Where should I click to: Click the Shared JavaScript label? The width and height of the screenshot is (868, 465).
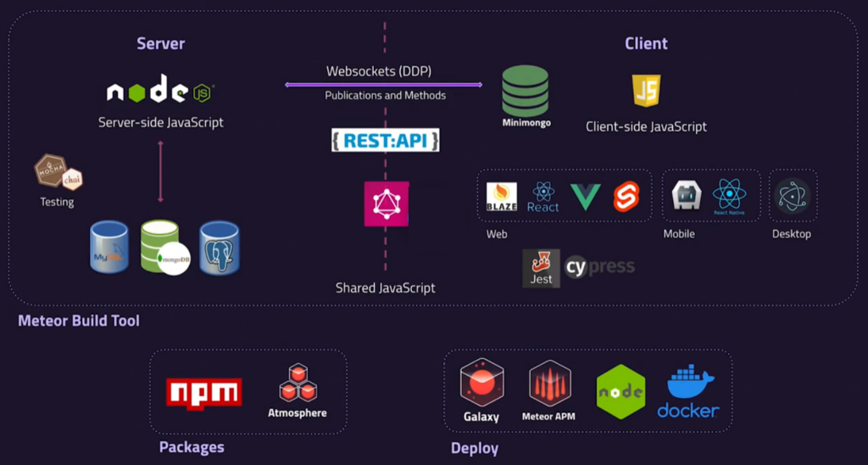tap(386, 288)
